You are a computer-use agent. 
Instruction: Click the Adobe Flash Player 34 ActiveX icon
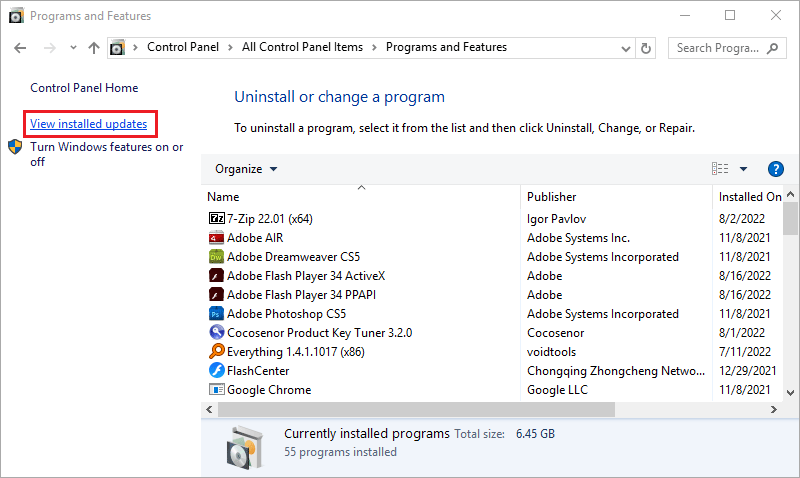point(216,275)
